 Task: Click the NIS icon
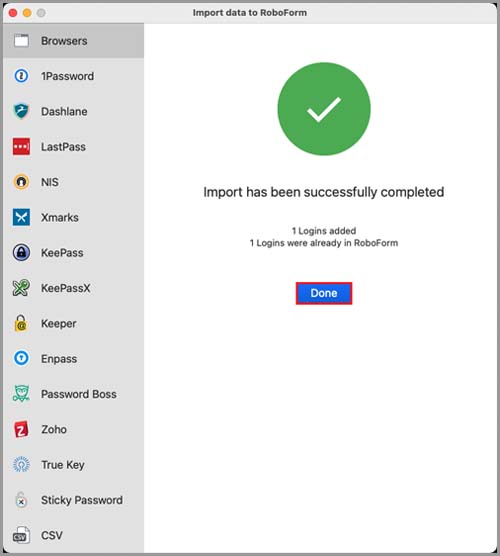coord(21,182)
